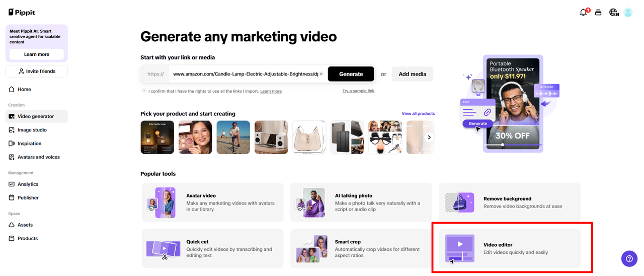Select the makeup palette woman thumbnail

(195, 137)
